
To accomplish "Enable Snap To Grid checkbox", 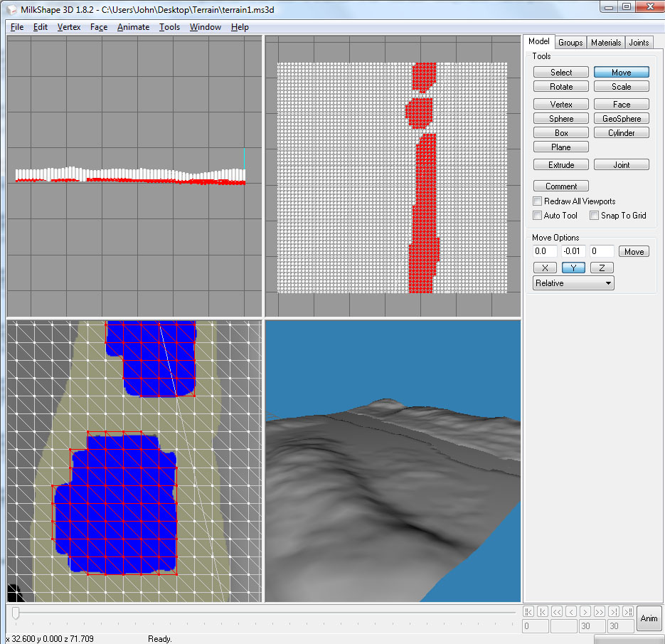I will [x=594, y=215].
